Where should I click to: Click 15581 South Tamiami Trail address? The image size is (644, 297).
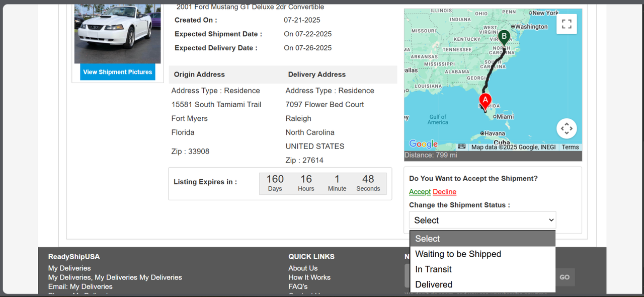(216, 105)
